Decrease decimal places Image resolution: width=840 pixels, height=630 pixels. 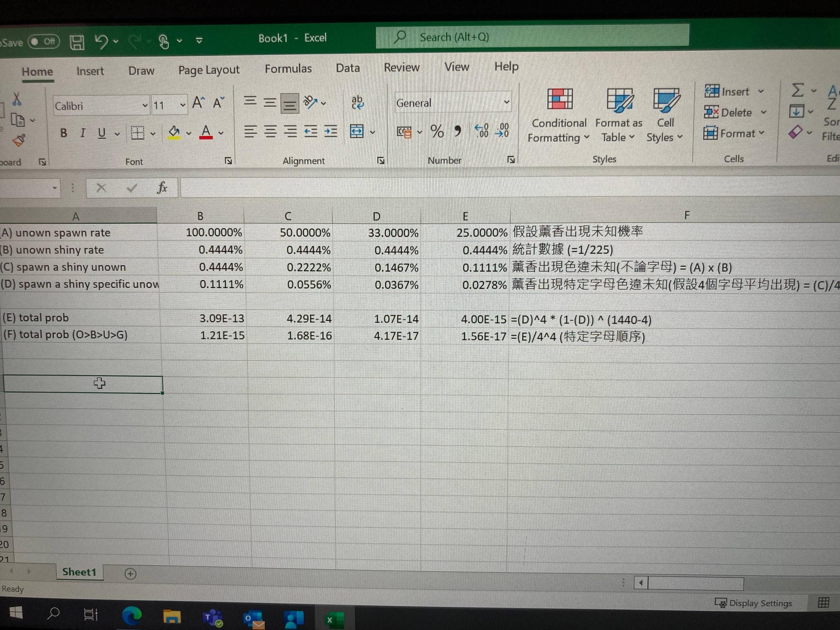point(502,130)
